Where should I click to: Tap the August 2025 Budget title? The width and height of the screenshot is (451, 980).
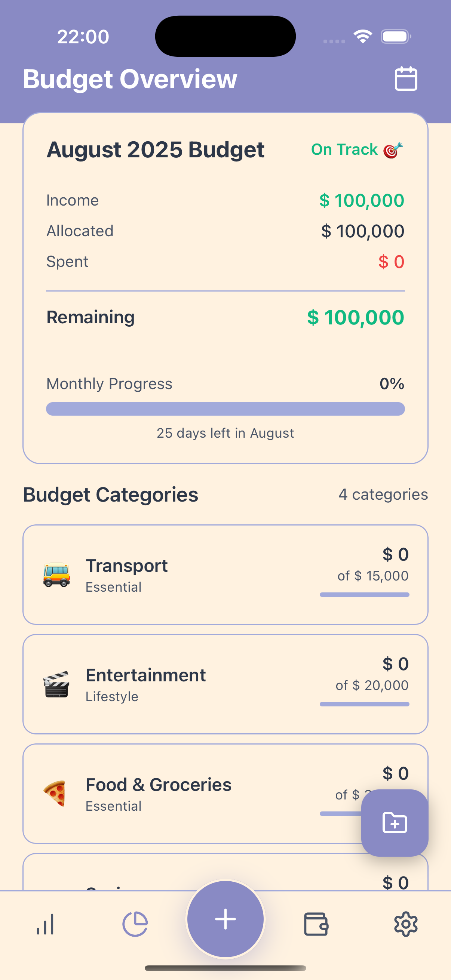(155, 150)
